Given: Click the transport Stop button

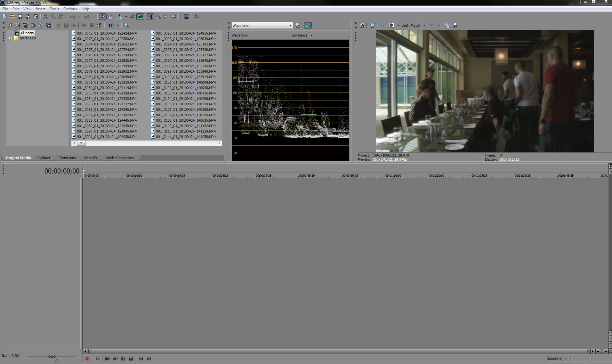Looking at the screenshot, I should click(131, 359).
